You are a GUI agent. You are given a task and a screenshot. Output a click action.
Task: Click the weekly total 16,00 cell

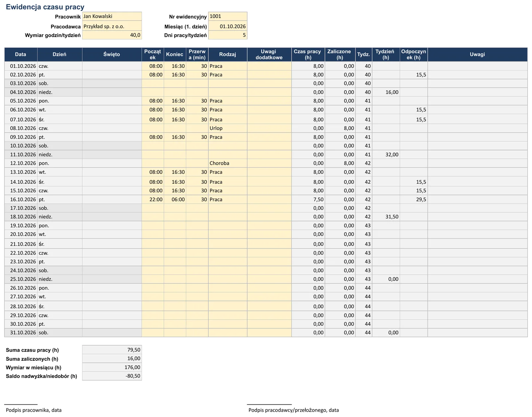click(x=386, y=92)
